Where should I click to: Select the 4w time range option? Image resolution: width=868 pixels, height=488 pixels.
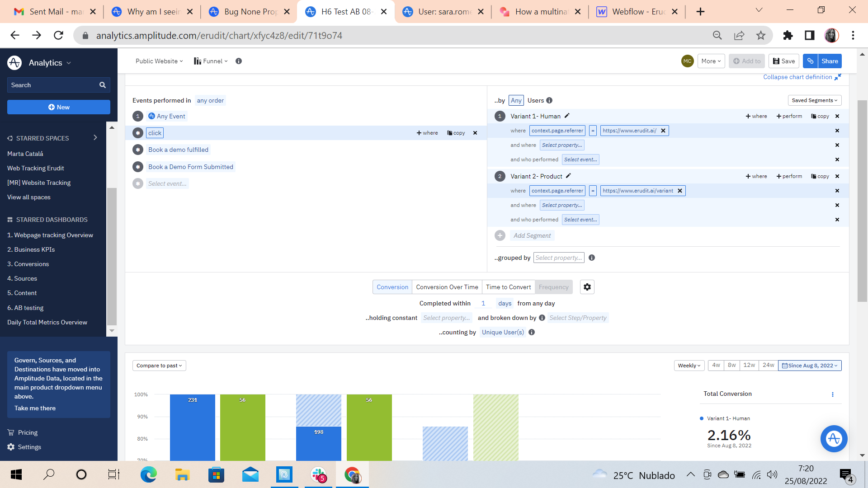point(716,365)
